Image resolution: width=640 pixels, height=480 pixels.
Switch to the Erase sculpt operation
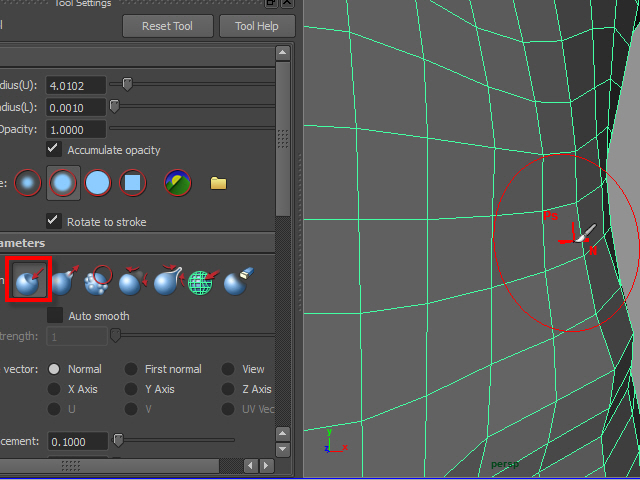(x=236, y=282)
